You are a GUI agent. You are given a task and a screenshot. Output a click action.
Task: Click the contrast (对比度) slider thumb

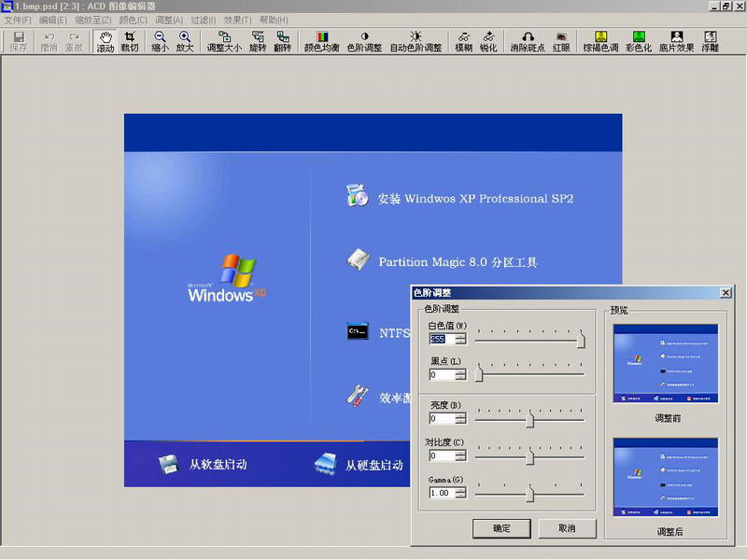[529, 456]
